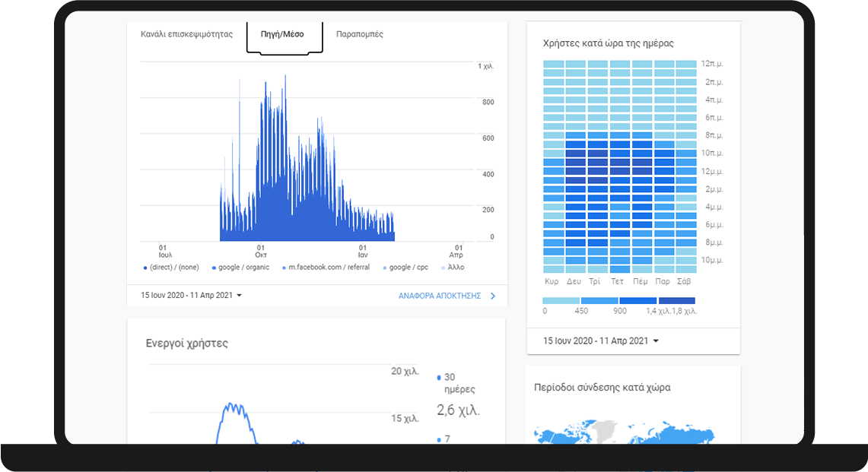Click the Δευ day label under heatmap
This screenshot has width=868, height=472.
point(574,281)
